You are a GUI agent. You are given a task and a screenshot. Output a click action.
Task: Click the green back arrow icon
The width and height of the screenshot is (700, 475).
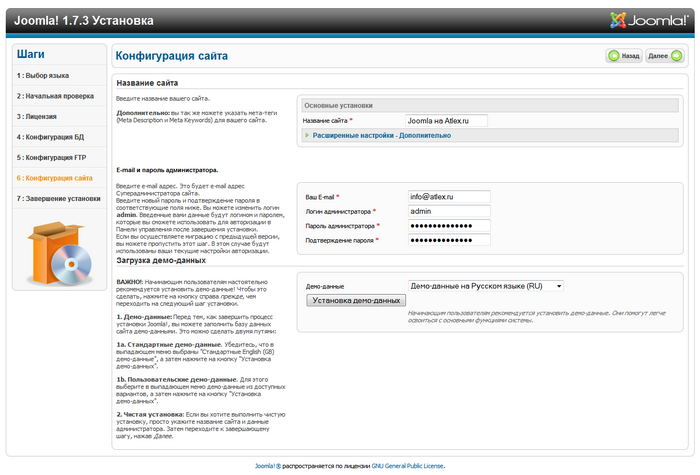coord(614,56)
